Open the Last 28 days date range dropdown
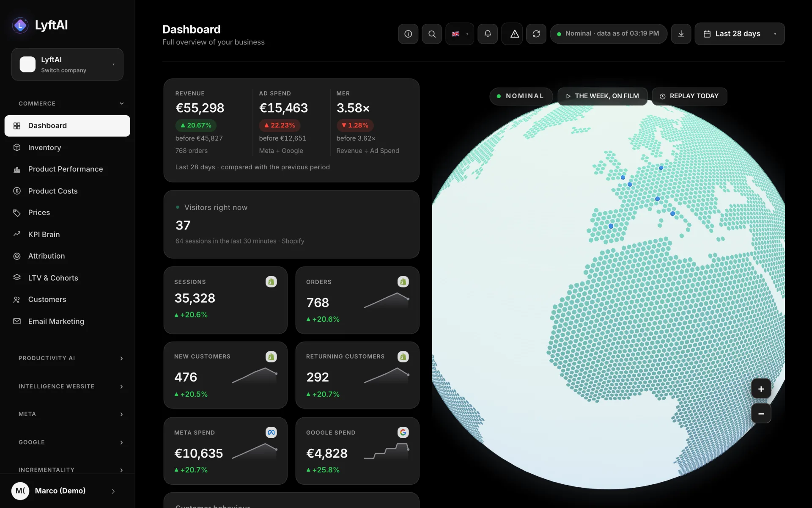812x508 pixels. click(x=739, y=34)
